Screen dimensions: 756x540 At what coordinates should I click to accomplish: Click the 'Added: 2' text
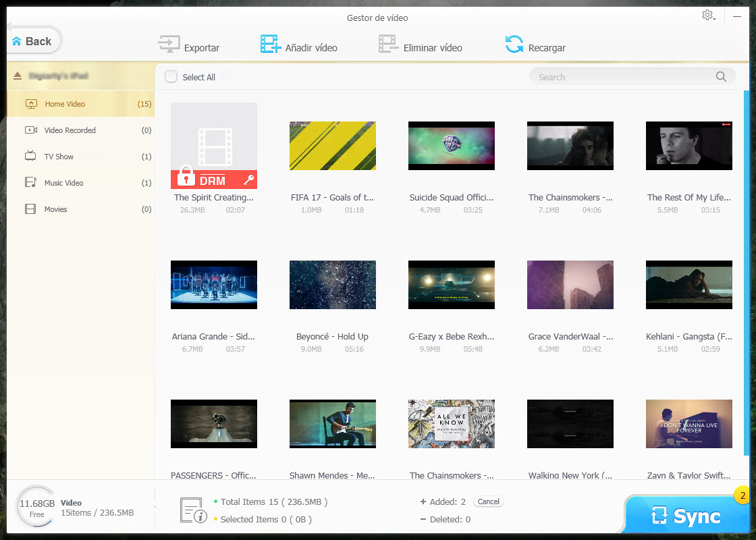(x=448, y=502)
